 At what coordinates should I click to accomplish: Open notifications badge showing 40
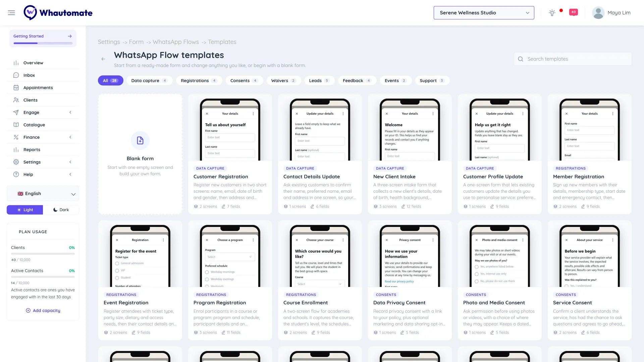pyautogui.click(x=574, y=12)
